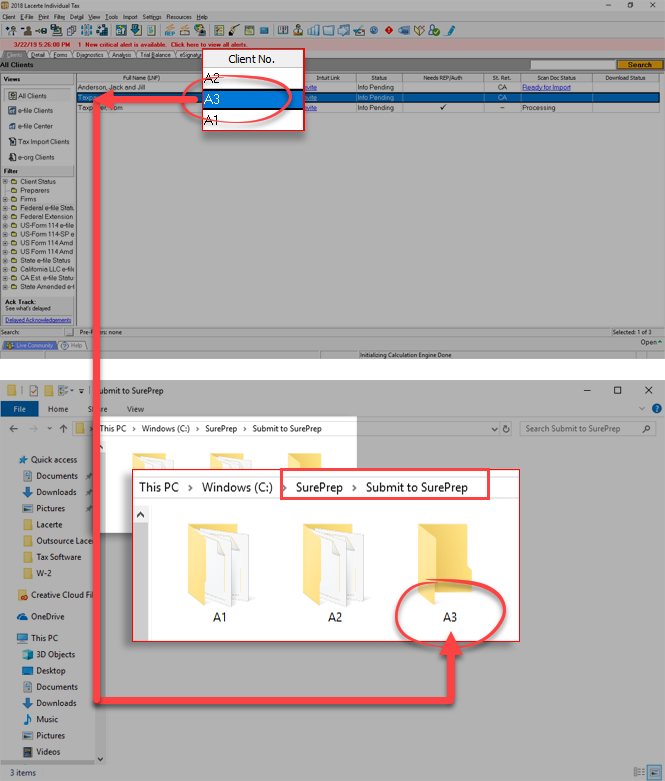665x781 pixels.
Task: Switch to the Trial Balance tab
Action: pos(155,55)
